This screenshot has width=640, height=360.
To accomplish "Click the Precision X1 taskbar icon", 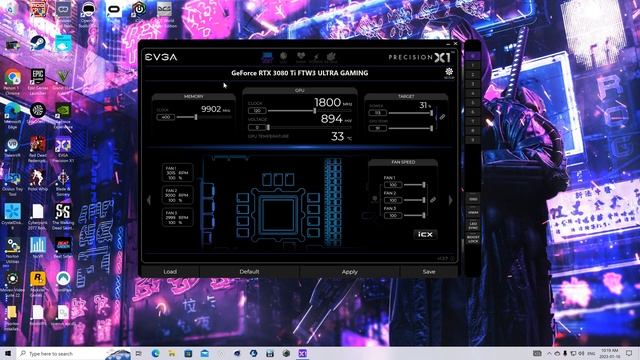I will coord(302,353).
